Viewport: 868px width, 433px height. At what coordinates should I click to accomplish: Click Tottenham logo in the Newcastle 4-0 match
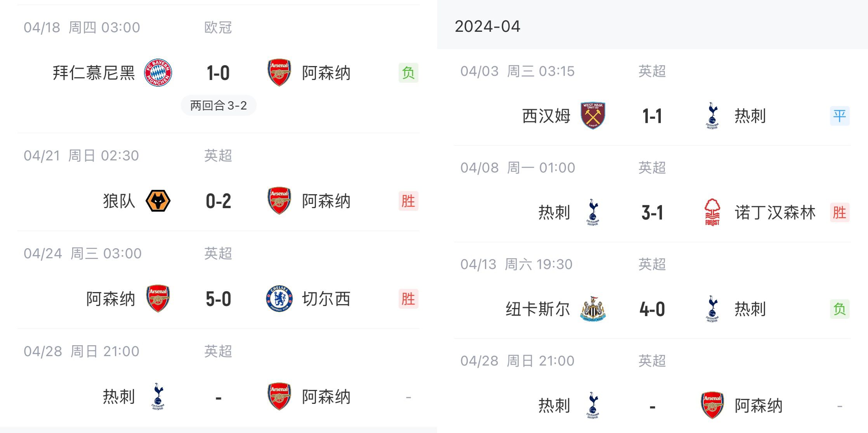click(712, 309)
